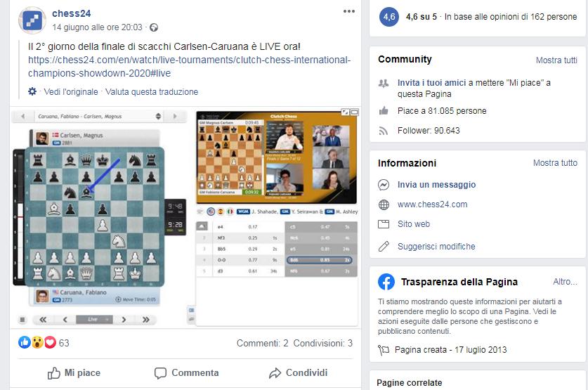The height and width of the screenshot is (390, 588).
Task: Click the Facebook logo in Trasparenza della Pagina
Action: pyautogui.click(x=386, y=282)
